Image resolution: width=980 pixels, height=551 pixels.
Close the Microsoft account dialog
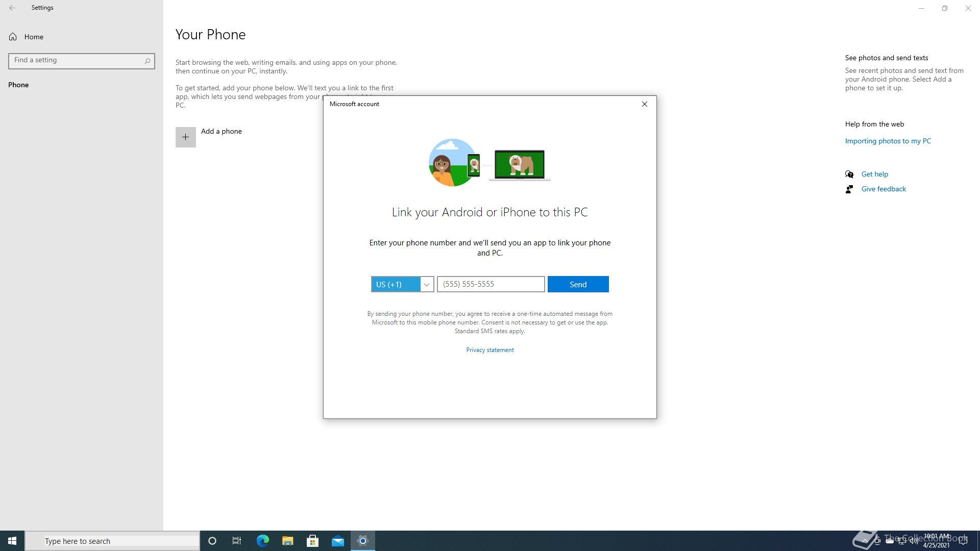[x=645, y=104]
